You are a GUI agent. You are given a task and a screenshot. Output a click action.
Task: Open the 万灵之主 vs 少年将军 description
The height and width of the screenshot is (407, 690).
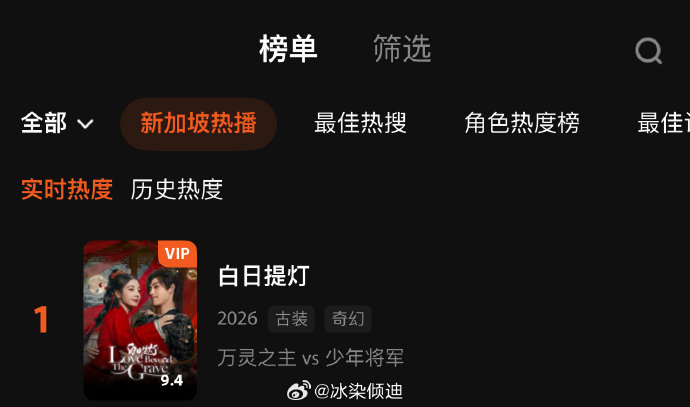click(311, 357)
